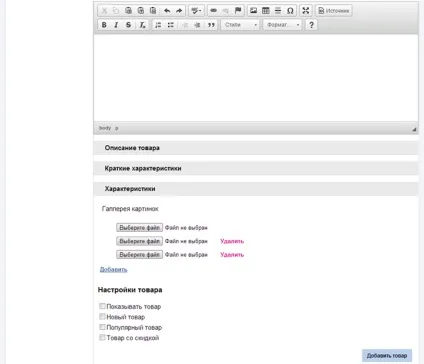The height and width of the screenshot is (364, 424).
Task: Click the second Выберите файл button
Action: [x=139, y=241]
